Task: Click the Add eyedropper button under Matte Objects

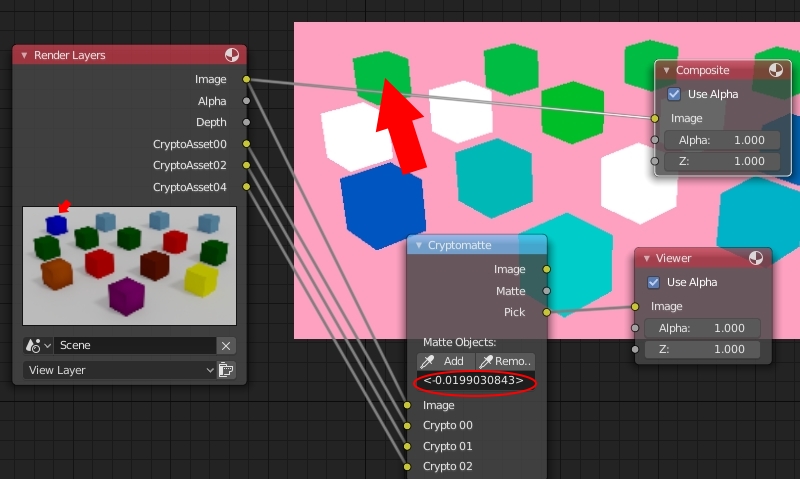Action: tap(445, 361)
